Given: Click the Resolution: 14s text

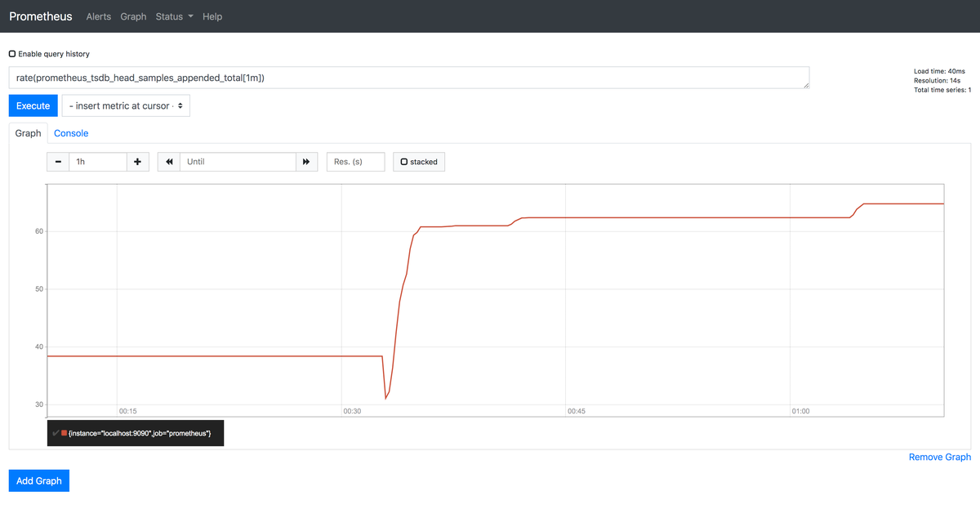Looking at the screenshot, I should tap(938, 81).
